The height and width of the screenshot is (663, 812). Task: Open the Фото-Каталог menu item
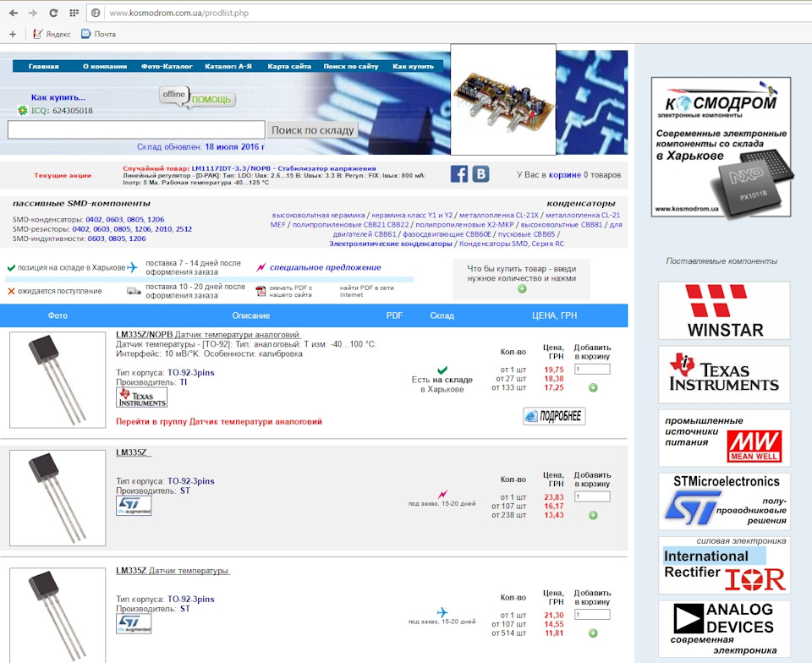pos(167,66)
